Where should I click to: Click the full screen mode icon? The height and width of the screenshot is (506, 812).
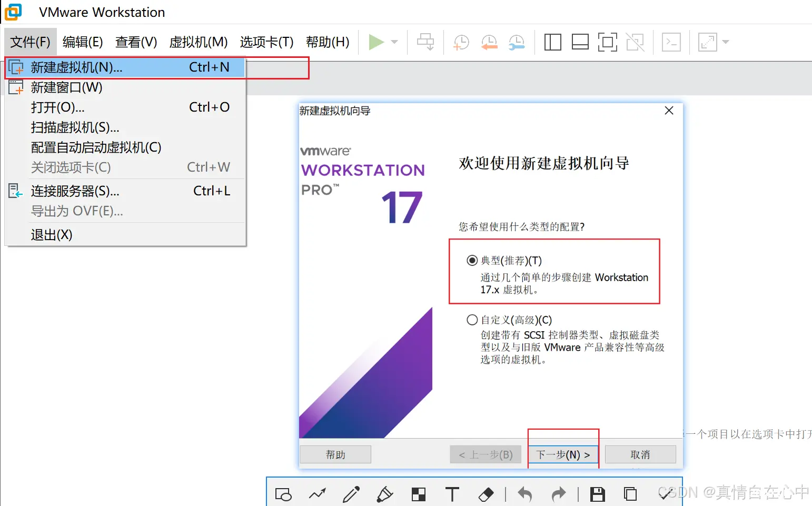(x=607, y=42)
